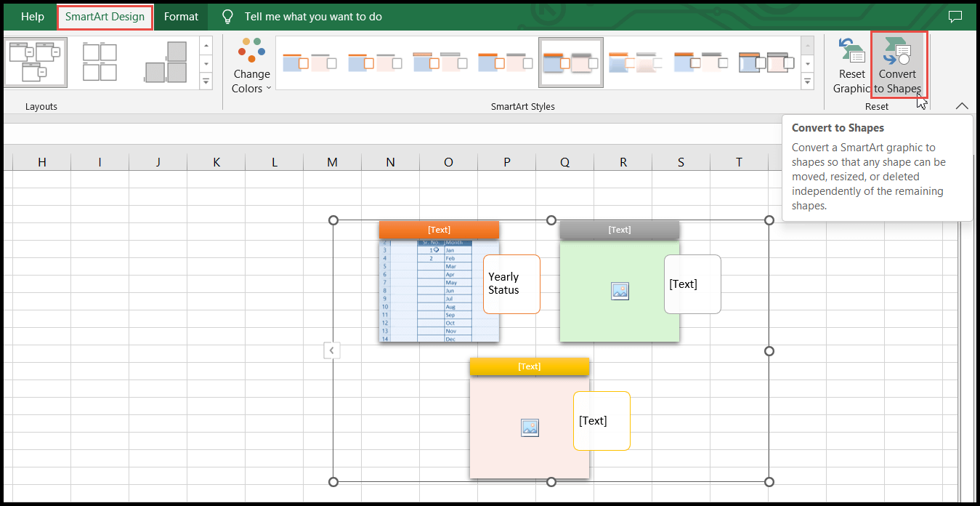This screenshot has height=506, width=980.
Task: Click the Reset Graphic button
Action: (x=851, y=64)
